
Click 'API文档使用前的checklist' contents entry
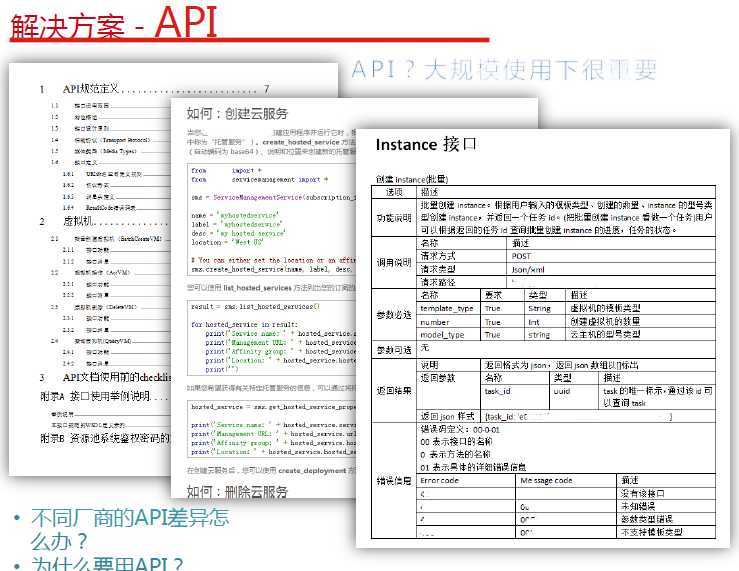pos(117,377)
